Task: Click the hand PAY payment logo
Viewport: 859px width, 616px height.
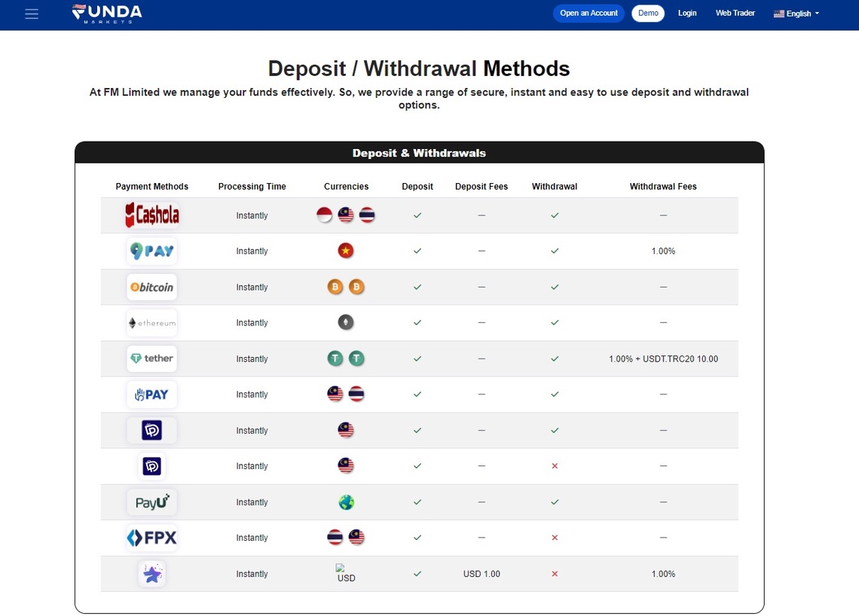Action: click(151, 395)
